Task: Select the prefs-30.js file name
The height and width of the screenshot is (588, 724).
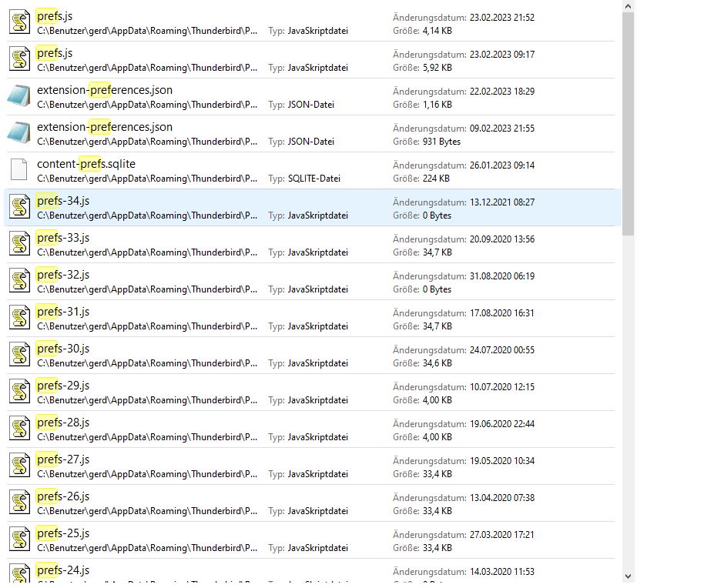Action: coord(63,349)
